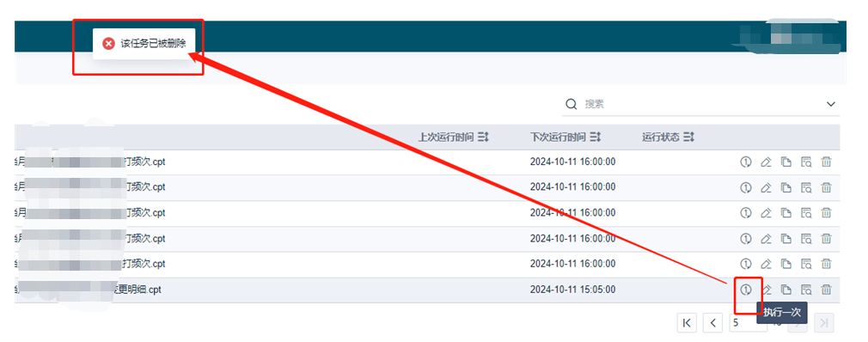The width and height of the screenshot is (868, 342).
Task: Copy the second 打频次.cpt task
Action: [786, 187]
